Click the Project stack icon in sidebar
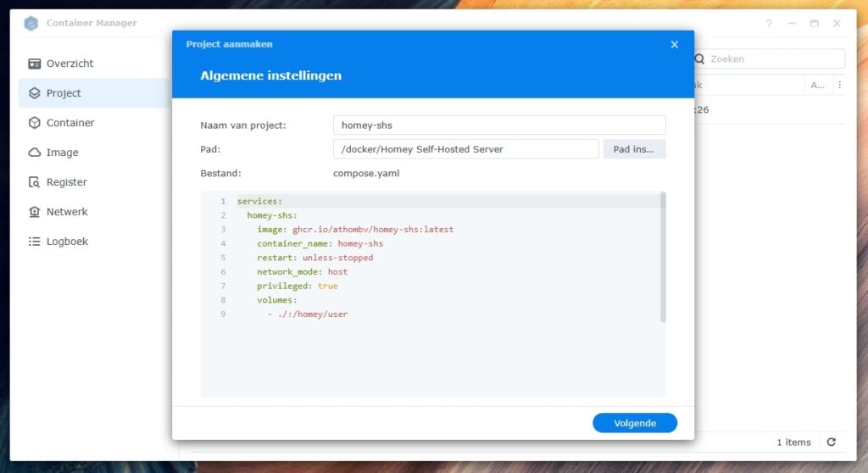 click(x=35, y=93)
